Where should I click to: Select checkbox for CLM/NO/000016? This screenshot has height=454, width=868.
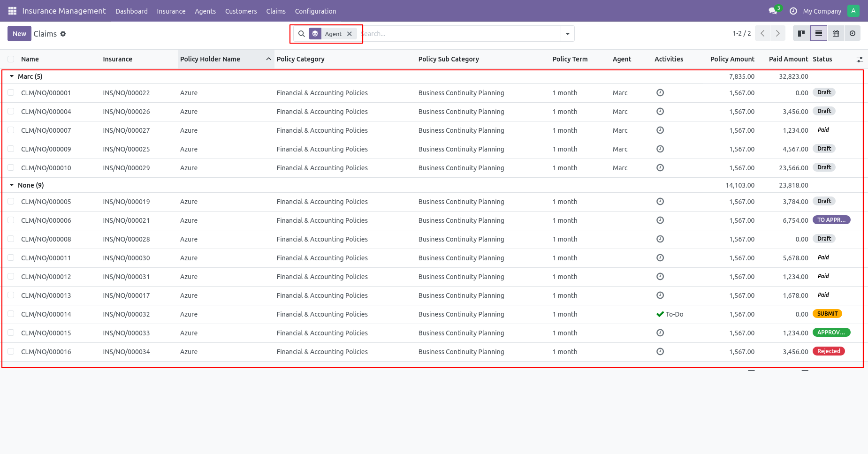pyautogui.click(x=11, y=352)
